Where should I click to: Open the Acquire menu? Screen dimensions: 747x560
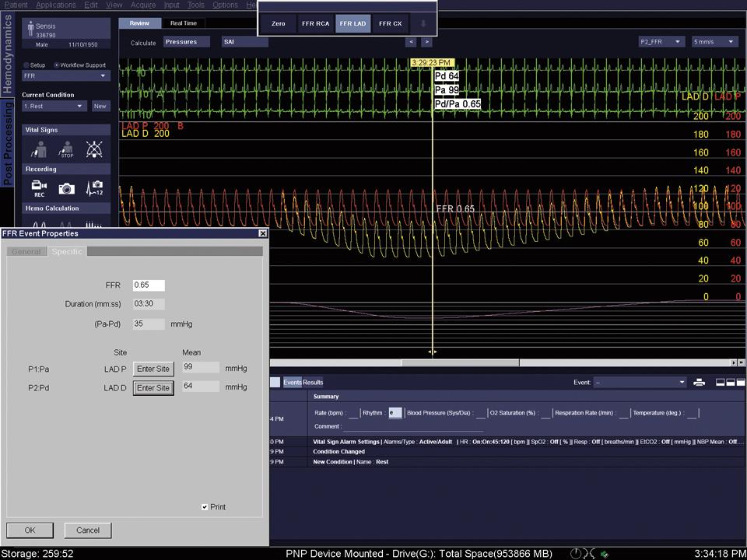coord(143,5)
